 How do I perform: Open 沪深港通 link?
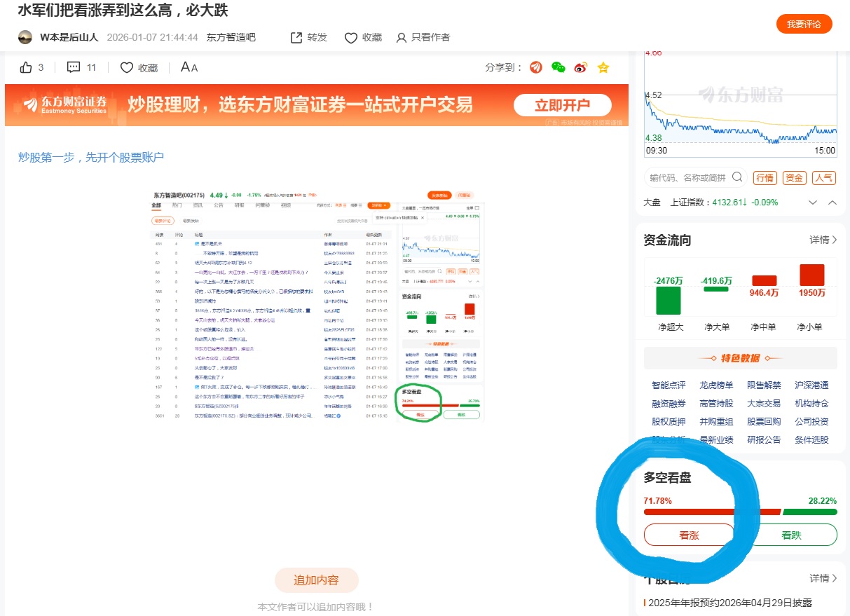tap(811, 385)
